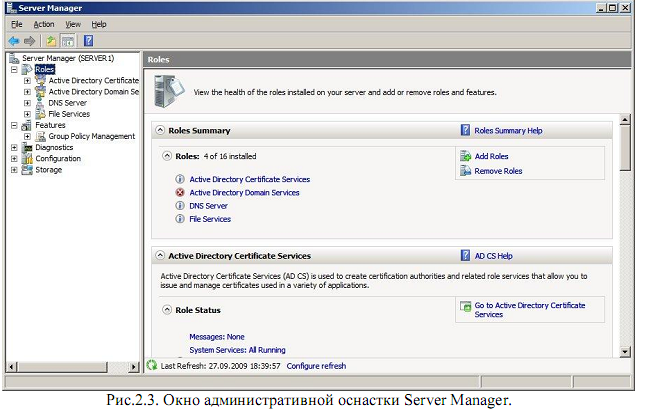Click the File Services tree icon
Screen dimensions: 648x413
point(40,114)
